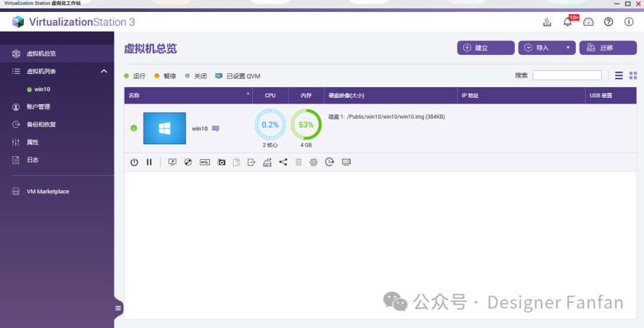Click the 建立 button

[485, 48]
